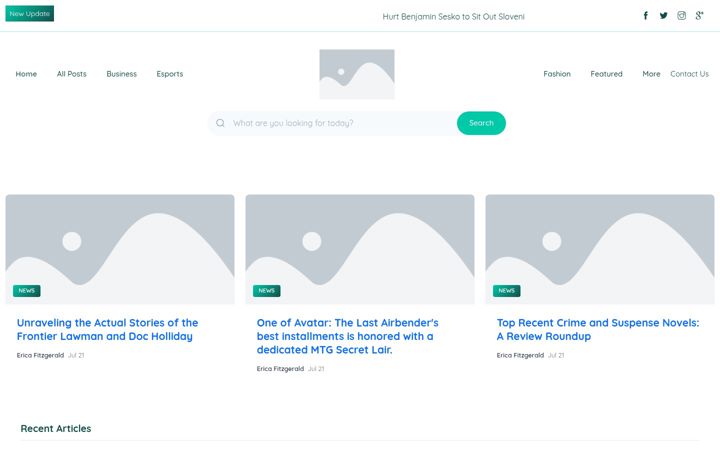Open the Contact Us link
The height and width of the screenshot is (450, 720).
click(689, 74)
